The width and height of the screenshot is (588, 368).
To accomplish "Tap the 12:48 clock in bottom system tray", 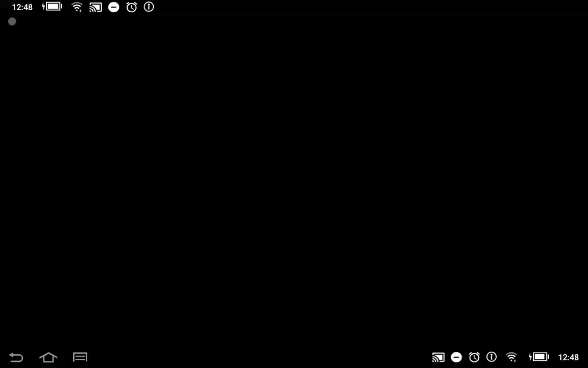I will (x=568, y=357).
